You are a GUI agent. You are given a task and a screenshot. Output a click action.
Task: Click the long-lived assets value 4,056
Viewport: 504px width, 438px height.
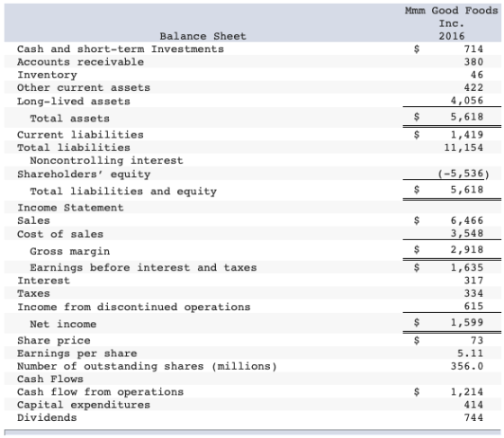pos(467,101)
